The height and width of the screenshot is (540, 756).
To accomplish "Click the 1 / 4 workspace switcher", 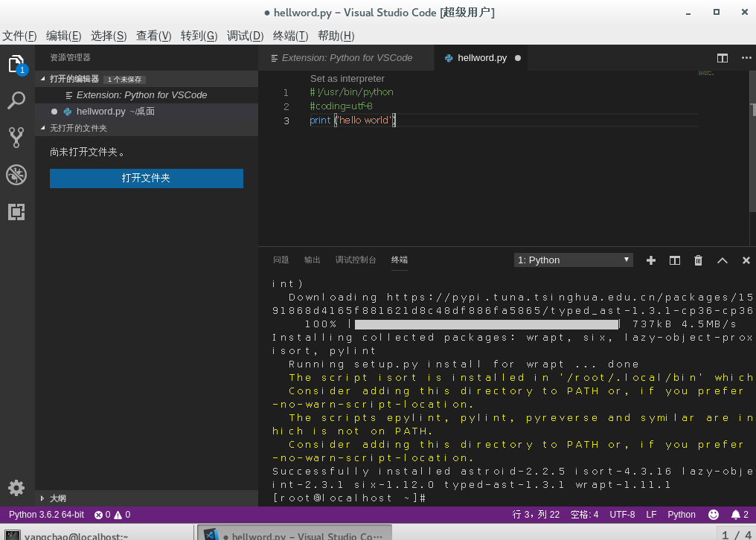I will 734,534.
